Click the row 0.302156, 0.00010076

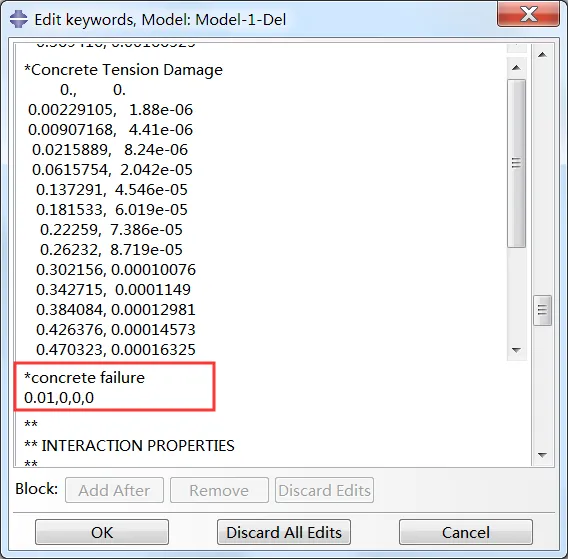click(x=116, y=270)
